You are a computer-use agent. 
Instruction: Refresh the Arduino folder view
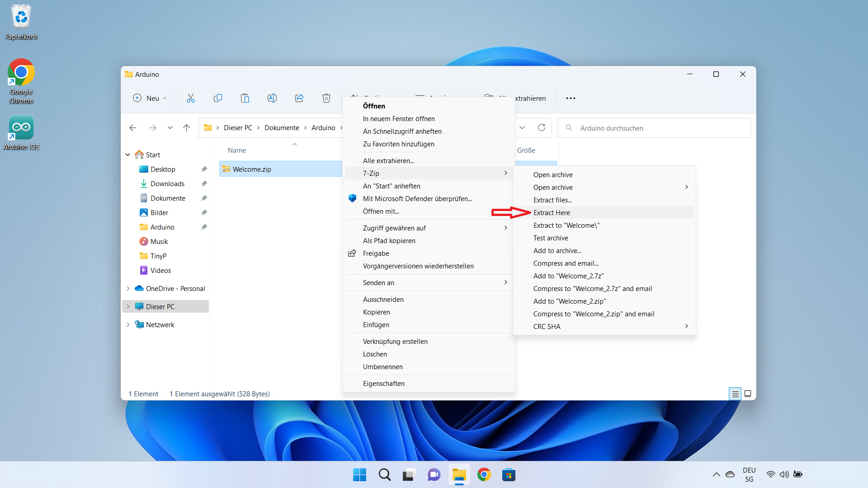(x=541, y=127)
